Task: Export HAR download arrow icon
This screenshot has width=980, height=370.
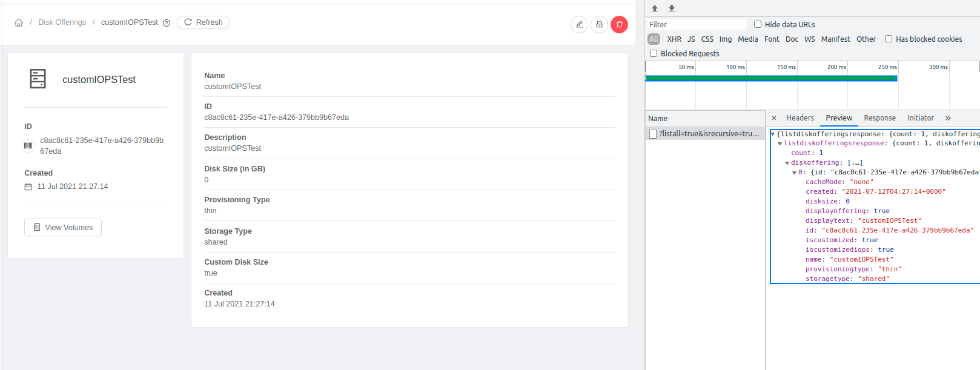Action: pyautogui.click(x=672, y=8)
